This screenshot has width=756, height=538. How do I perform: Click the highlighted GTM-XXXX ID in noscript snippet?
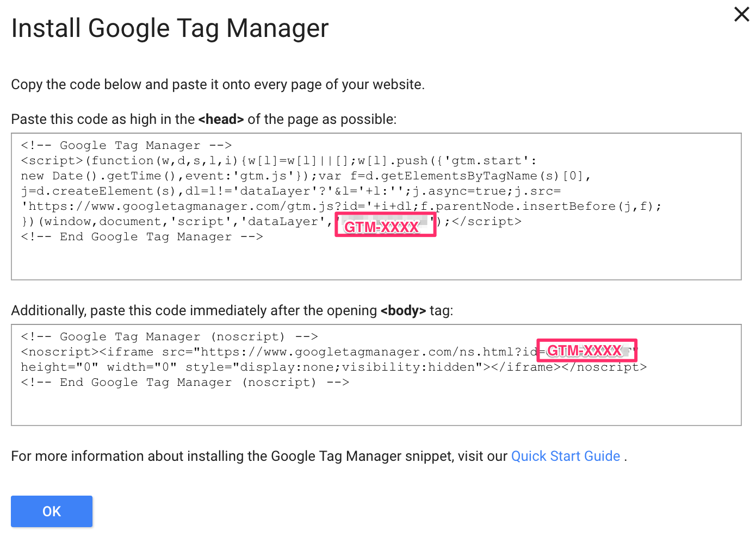586,351
